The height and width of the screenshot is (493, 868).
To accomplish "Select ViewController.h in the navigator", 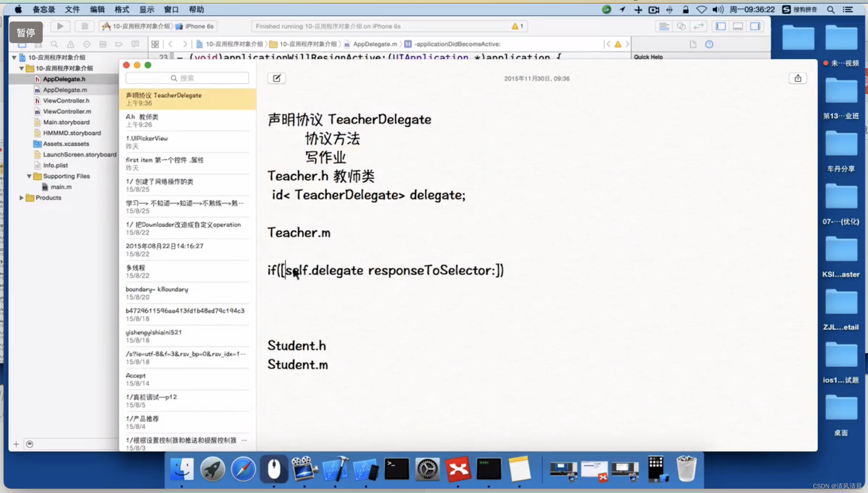I will pos(66,101).
